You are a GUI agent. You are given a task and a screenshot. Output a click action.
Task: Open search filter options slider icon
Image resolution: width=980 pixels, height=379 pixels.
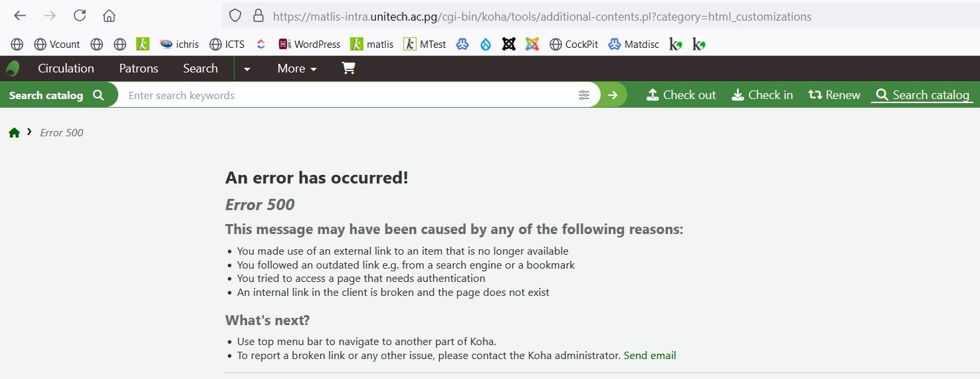(584, 95)
